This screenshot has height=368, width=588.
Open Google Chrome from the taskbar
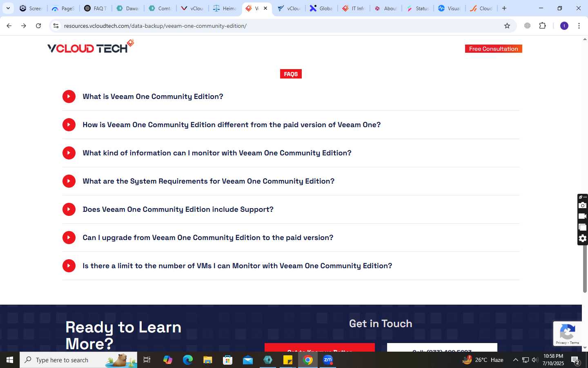click(308, 360)
